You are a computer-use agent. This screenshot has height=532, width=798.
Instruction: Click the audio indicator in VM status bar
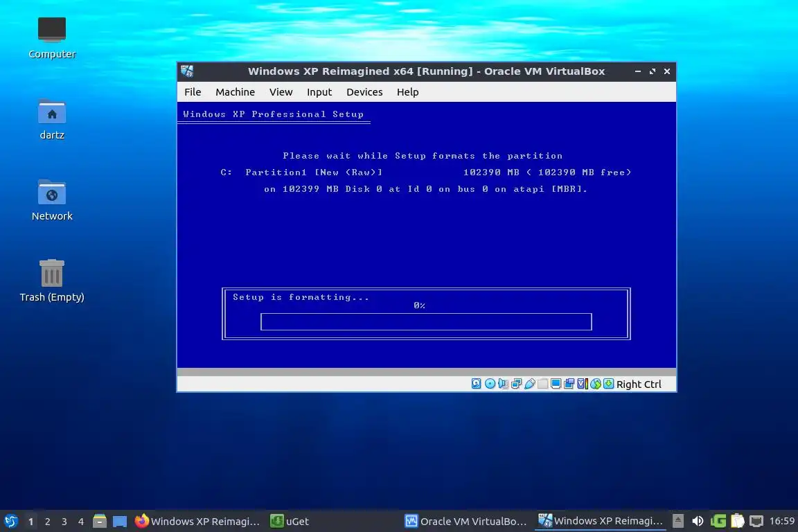(504, 384)
